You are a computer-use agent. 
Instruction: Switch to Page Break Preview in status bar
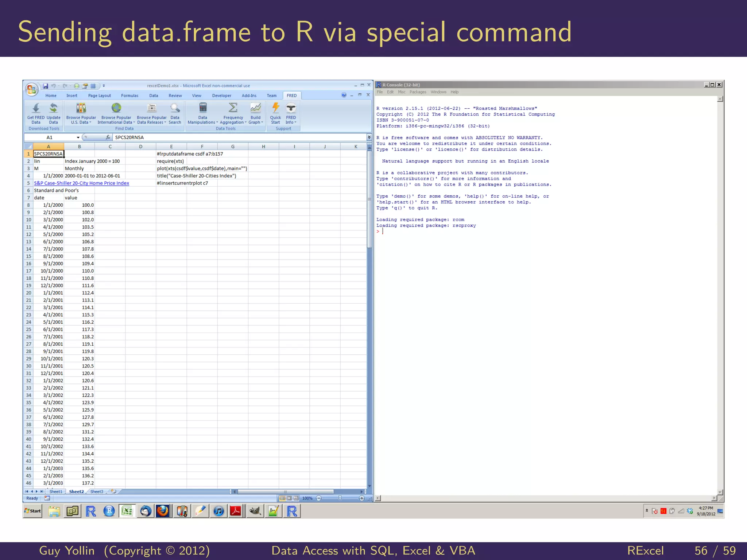(296, 498)
